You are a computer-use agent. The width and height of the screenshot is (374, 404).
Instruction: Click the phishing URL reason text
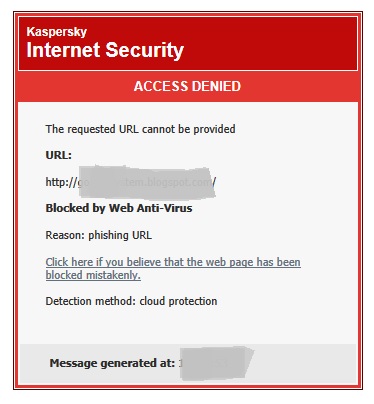pos(120,235)
